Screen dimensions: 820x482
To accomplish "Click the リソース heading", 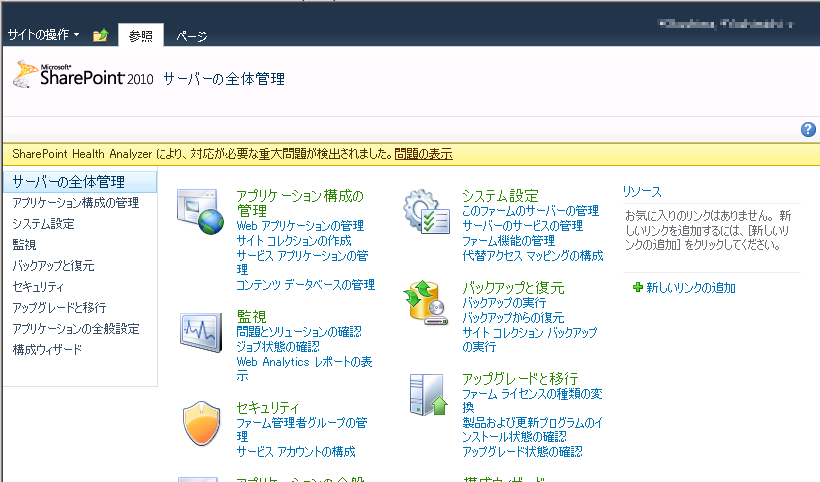I will [x=642, y=191].
